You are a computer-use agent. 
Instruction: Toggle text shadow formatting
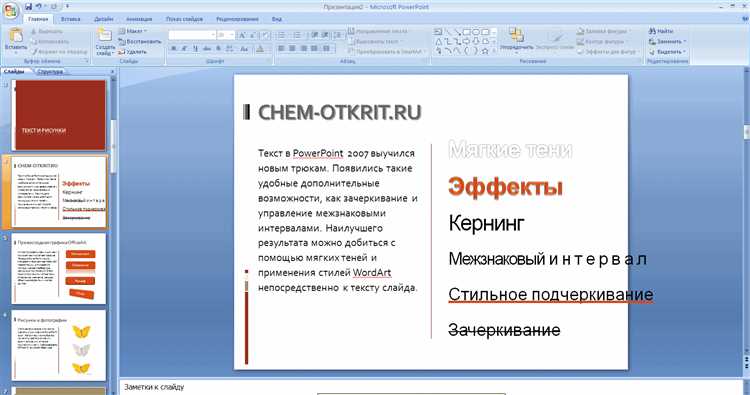(x=219, y=49)
